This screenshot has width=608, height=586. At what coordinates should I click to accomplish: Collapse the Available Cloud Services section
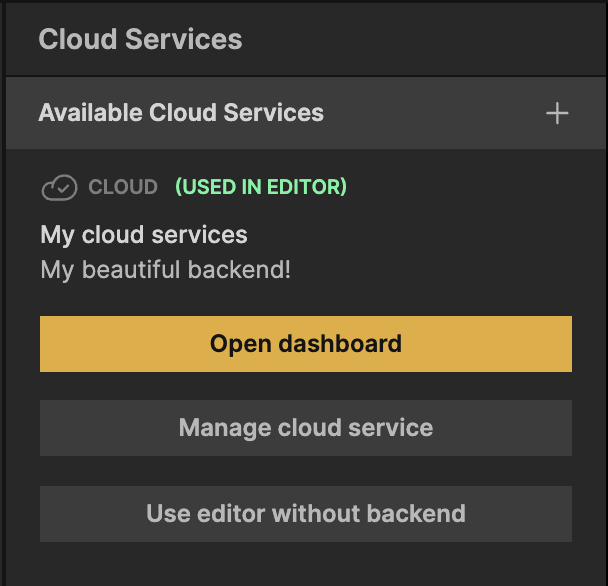180,113
